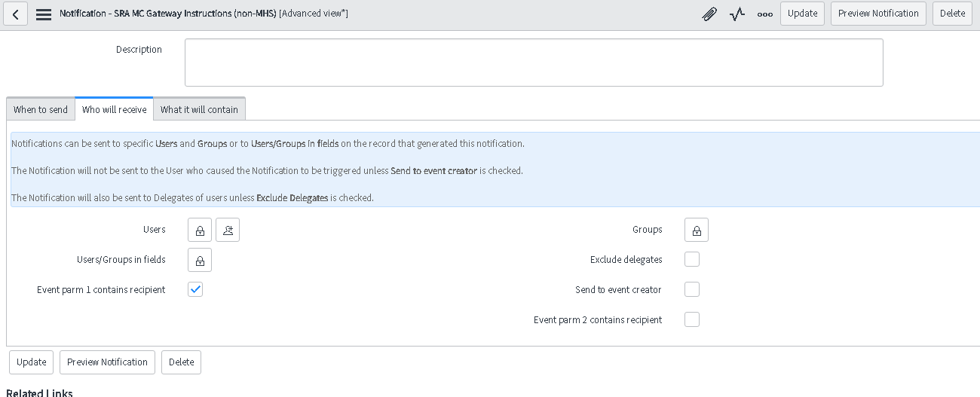Check the Exclude delegates checkbox
Screen dimensions: 980x397
[x=692, y=259]
